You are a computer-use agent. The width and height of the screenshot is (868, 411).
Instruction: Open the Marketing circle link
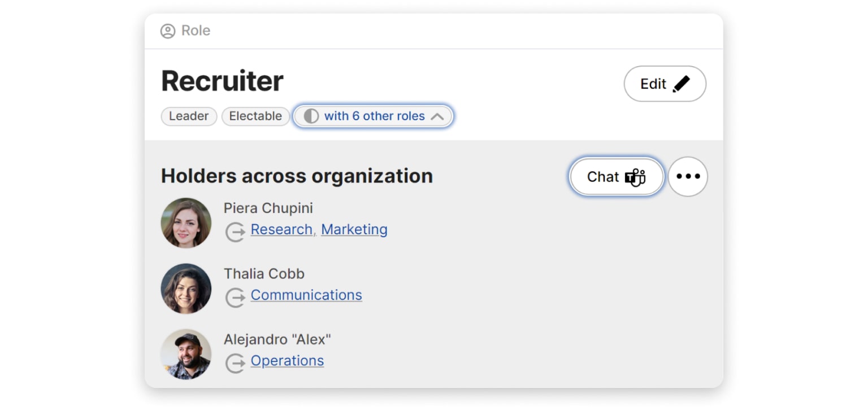(x=354, y=230)
